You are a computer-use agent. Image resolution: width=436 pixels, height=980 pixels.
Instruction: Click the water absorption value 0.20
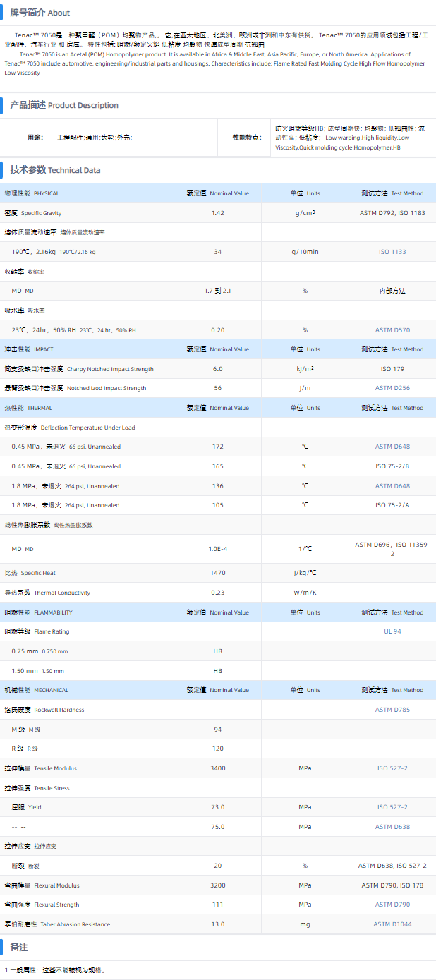(218, 329)
